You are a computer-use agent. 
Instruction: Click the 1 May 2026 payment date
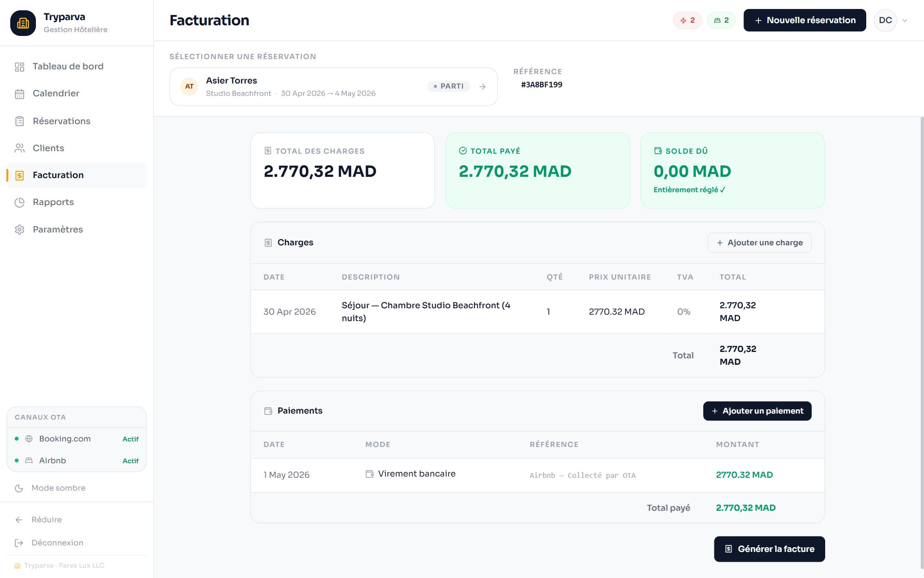coord(286,475)
